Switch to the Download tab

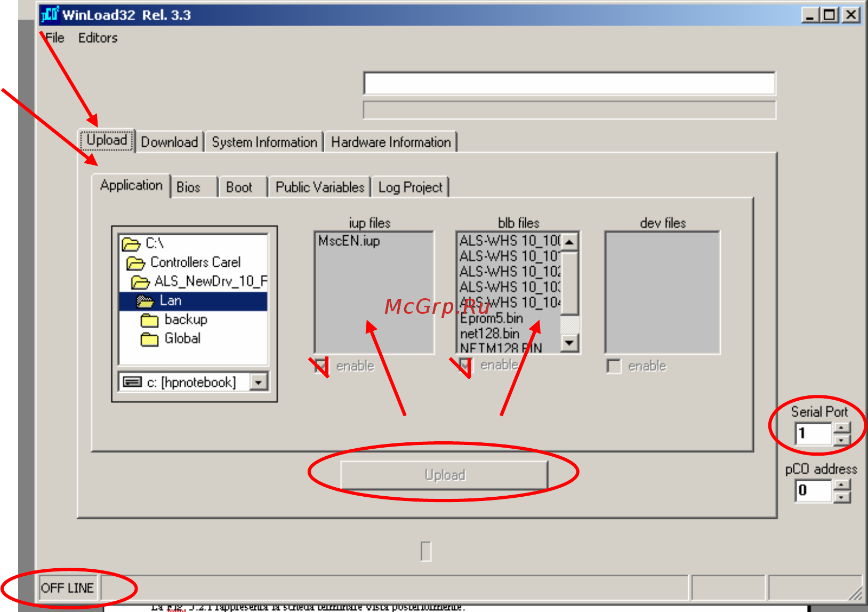[x=169, y=142]
